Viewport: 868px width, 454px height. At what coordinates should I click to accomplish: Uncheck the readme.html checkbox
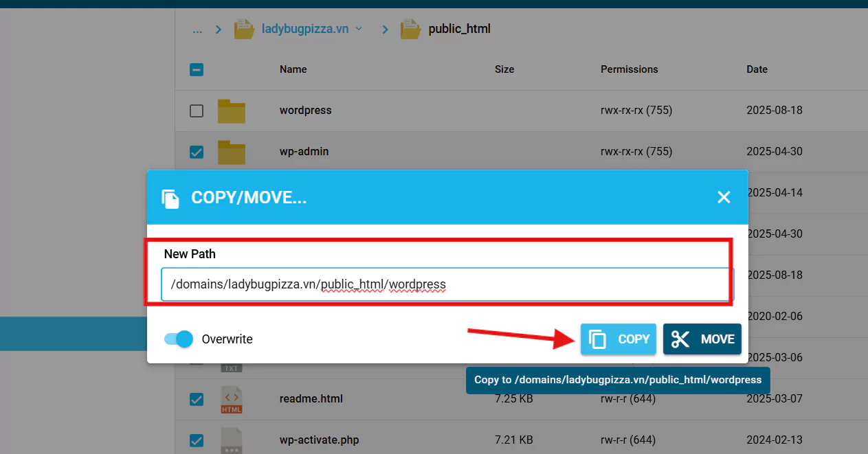click(x=197, y=399)
